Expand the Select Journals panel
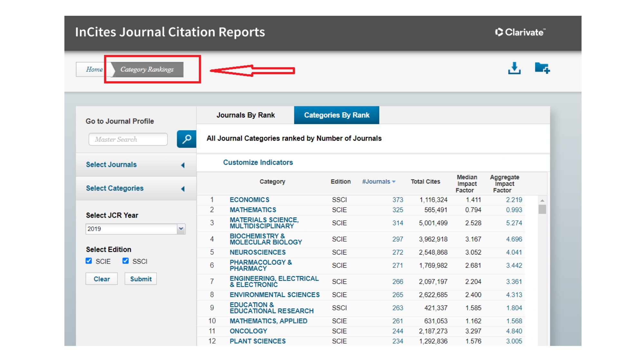The image size is (644, 362). [x=136, y=165]
